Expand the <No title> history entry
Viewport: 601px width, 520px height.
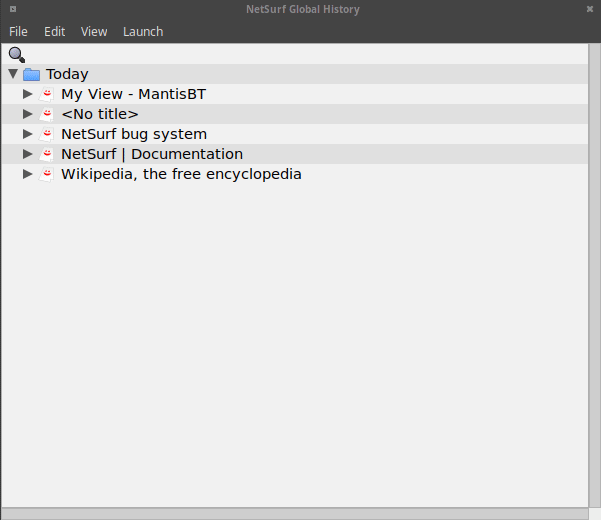coord(28,114)
